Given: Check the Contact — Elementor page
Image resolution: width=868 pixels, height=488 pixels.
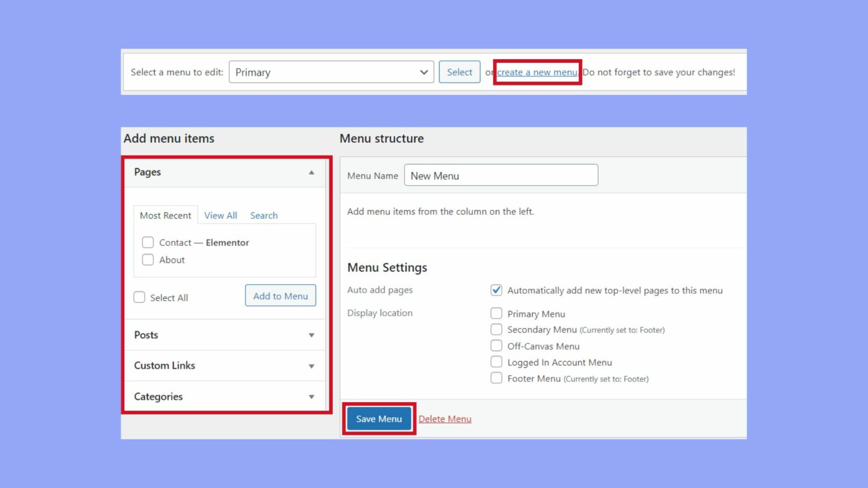Looking at the screenshot, I should pos(147,242).
